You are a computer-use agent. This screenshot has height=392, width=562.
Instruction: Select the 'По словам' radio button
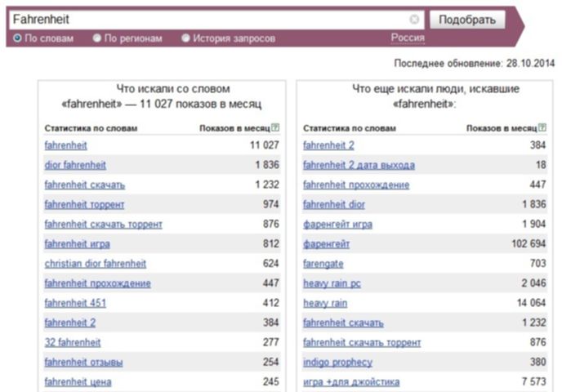17,38
